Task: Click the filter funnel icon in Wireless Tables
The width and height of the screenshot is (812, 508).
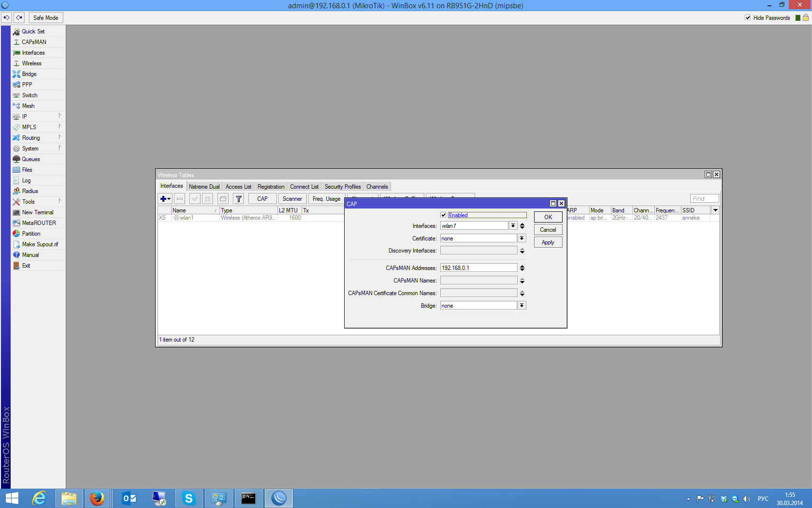Action: coord(238,199)
